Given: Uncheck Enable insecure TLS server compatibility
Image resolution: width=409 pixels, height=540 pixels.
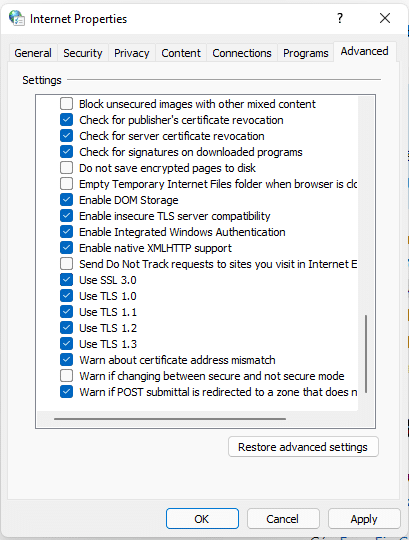Looking at the screenshot, I should point(66,216).
